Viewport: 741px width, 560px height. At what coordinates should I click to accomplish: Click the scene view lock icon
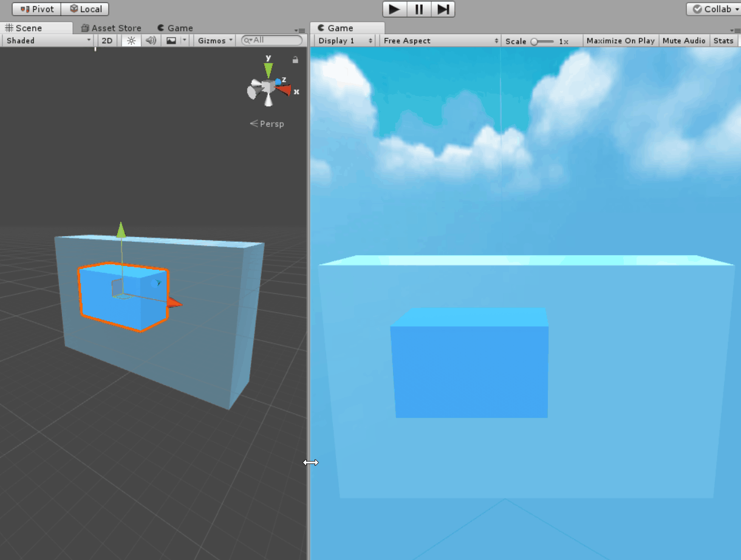coord(295,60)
